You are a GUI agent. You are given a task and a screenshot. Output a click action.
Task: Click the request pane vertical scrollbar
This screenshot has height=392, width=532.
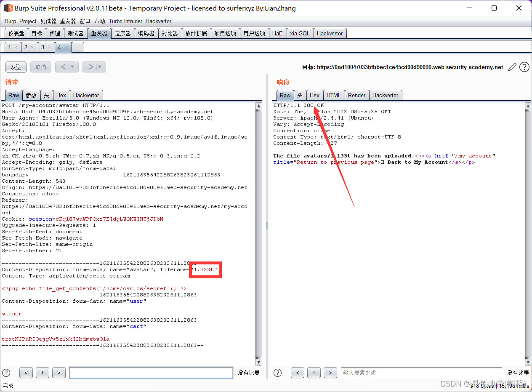click(x=259, y=234)
